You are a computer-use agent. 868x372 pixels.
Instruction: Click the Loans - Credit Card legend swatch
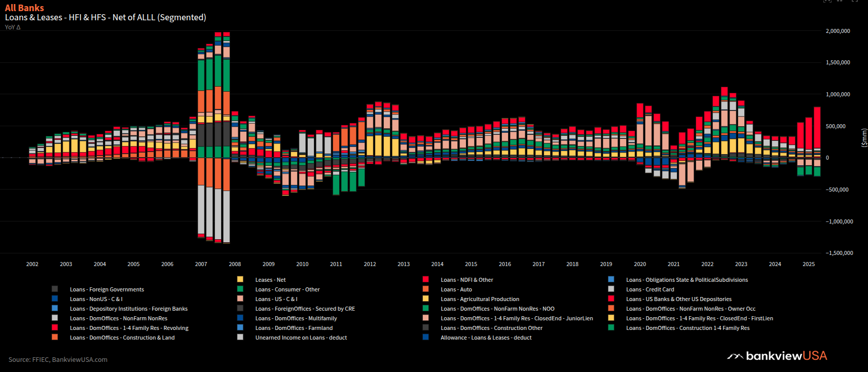[611, 289]
